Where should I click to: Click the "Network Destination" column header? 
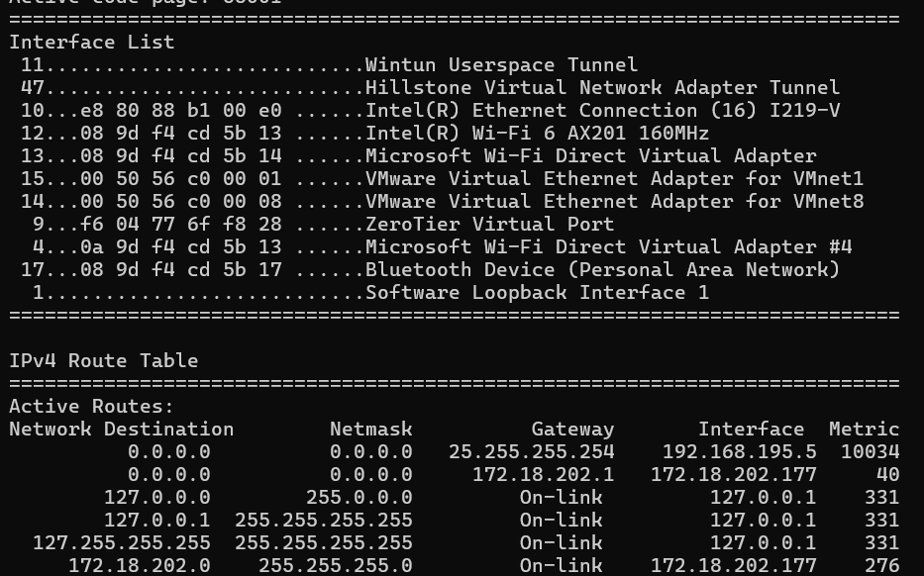pyautogui.click(x=121, y=429)
